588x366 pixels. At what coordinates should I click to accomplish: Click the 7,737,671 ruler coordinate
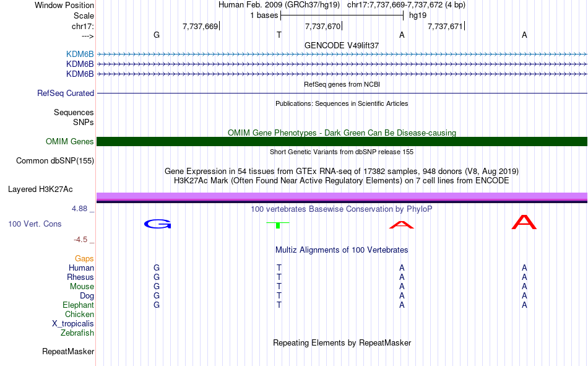[x=445, y=26]
